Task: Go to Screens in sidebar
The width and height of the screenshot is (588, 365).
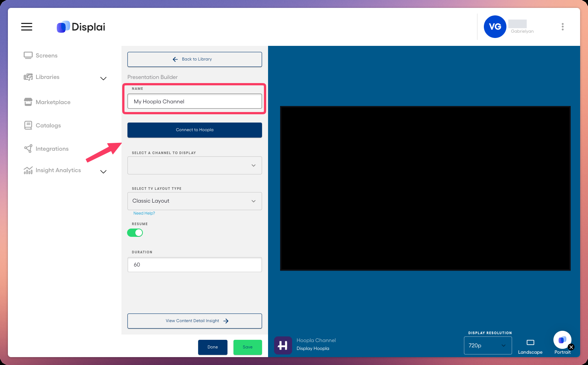Action: point(47,55)
